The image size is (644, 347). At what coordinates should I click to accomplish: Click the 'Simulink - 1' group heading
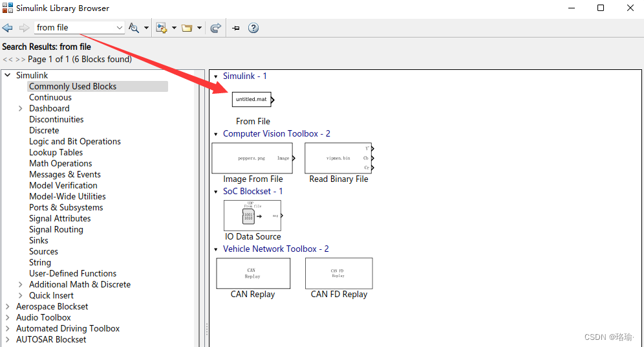(245, 76)
